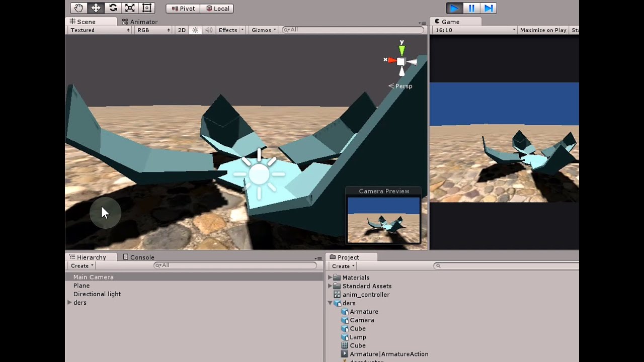This screenshot has height=362, width=644.
Task: Switch to the Animator tab
Action: pyautogui.click(x=140, y=22)
